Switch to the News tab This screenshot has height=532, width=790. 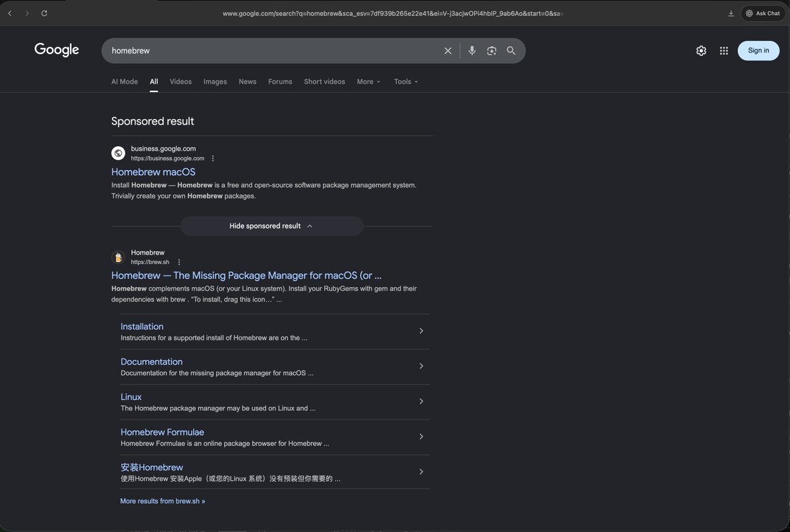click(247, 82)
